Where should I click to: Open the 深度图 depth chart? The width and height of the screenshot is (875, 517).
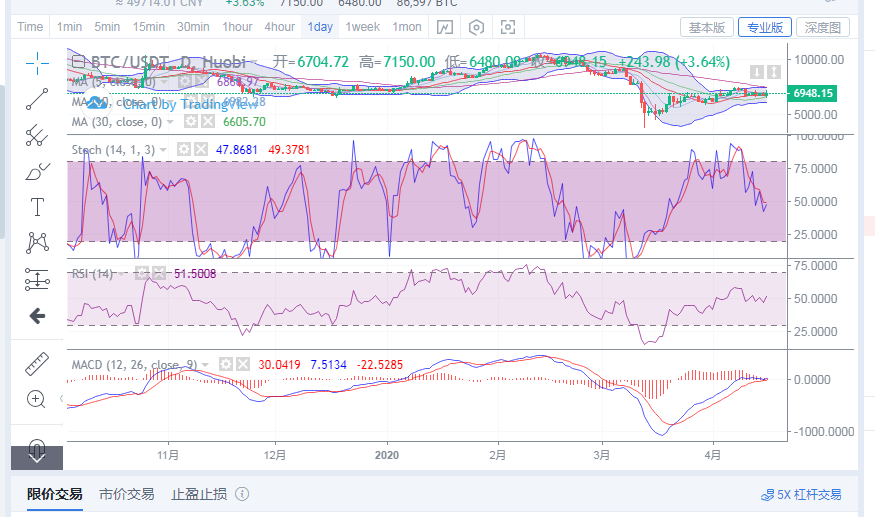pyautogui.click(x=823, y=27)
